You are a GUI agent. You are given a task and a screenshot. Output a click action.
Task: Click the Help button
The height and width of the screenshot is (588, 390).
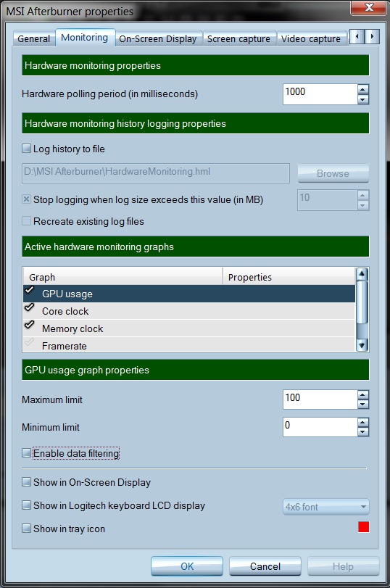point(343,566)
